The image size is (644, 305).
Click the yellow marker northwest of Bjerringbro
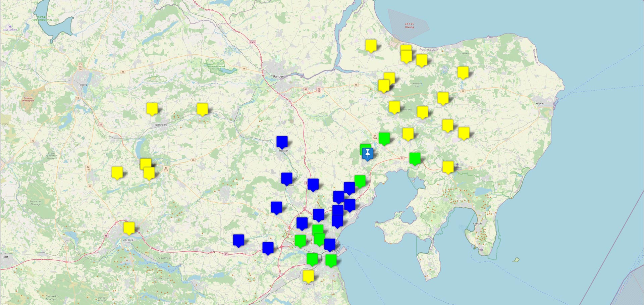pyautogui.click(x=152, y=109)
